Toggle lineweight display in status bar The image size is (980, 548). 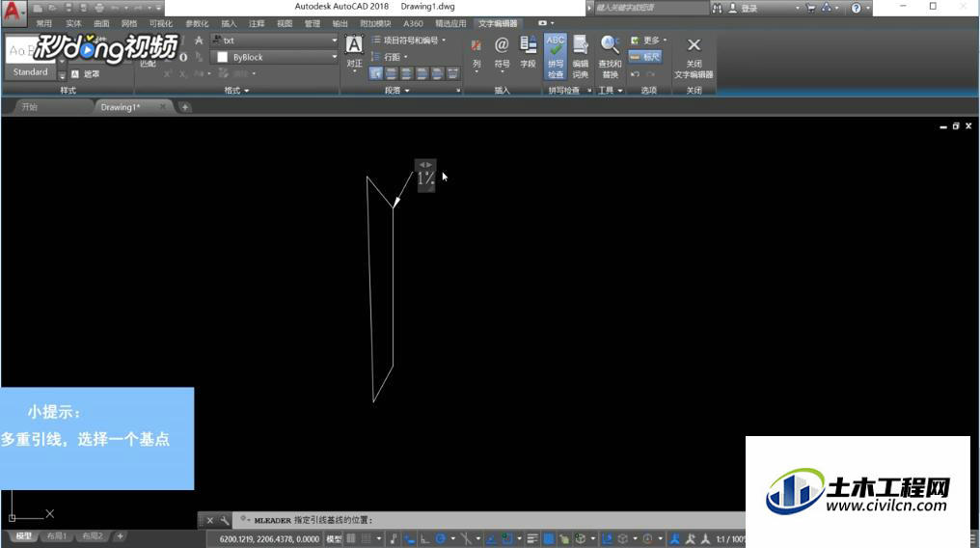tap(532, 538)
